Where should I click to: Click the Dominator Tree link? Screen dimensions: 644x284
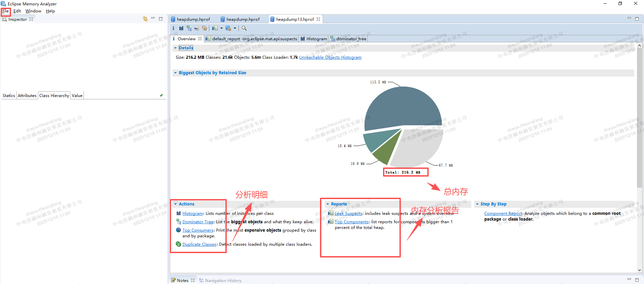[x=198, y=222]
